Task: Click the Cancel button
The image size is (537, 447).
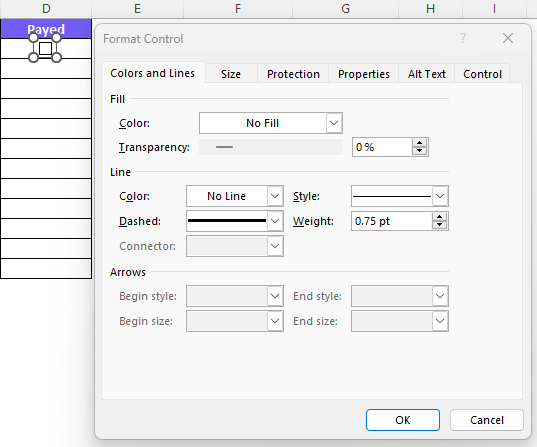Action: [x=487, y=420]
